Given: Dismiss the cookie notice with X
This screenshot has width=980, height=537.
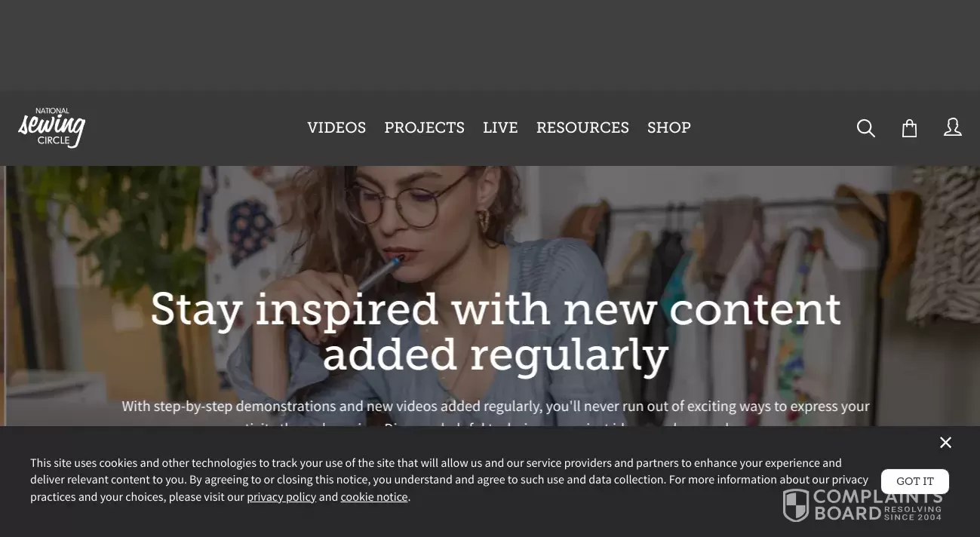Looking at the screenshot, I should click(945, 443).
